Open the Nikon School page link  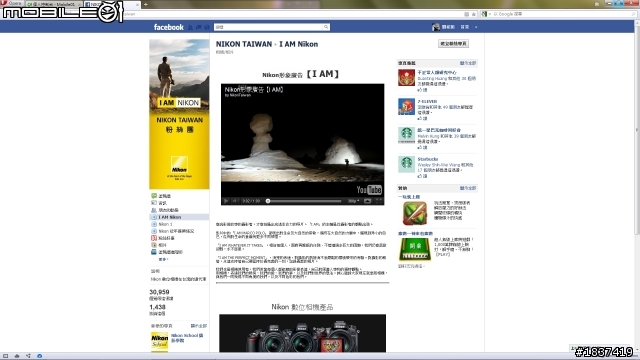[187, 338]
